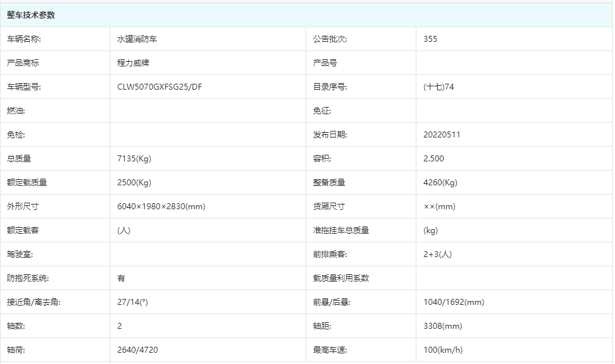Click the 容积 value 2.500

click(x=434, y=159)
